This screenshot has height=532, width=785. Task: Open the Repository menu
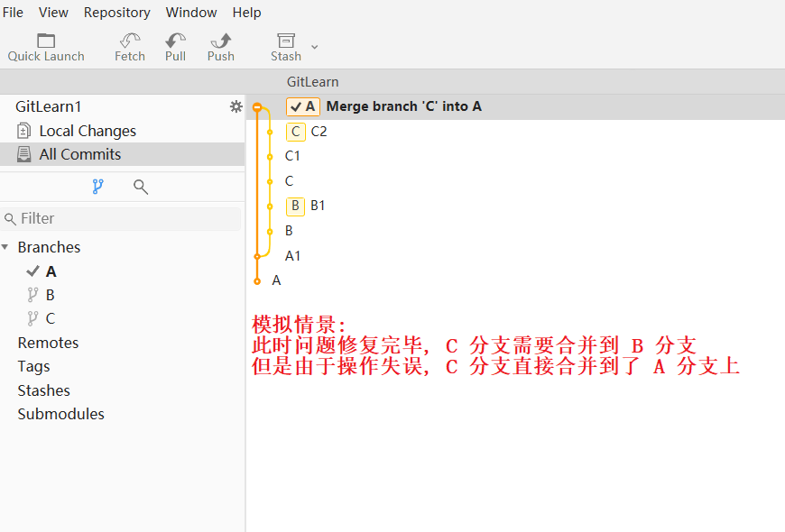coord(116,12)
